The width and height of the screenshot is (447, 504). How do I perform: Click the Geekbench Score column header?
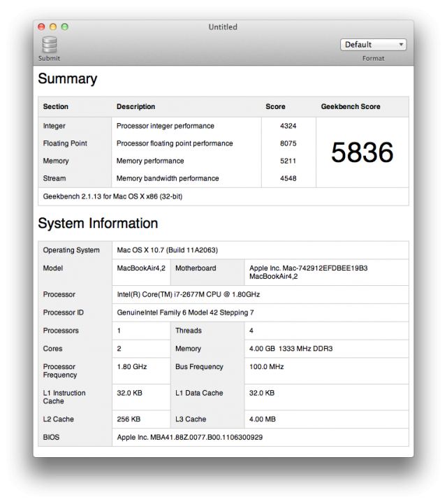[351, 107]
